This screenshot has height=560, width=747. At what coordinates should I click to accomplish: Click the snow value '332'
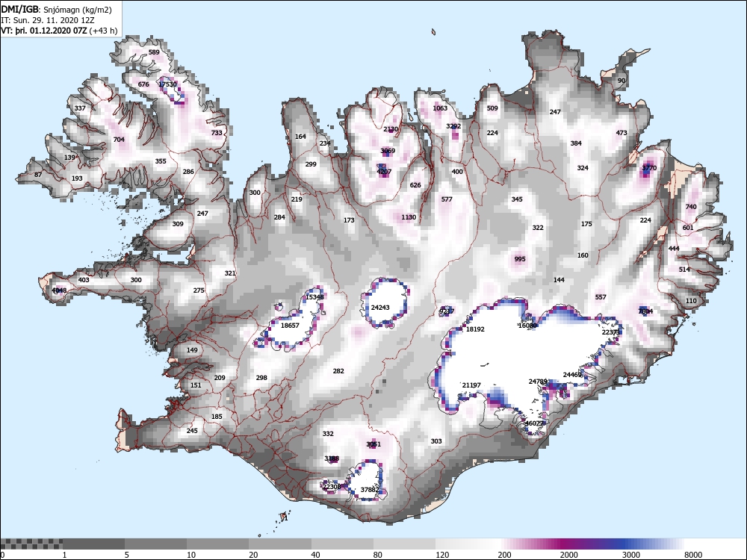tap(328, 434)
